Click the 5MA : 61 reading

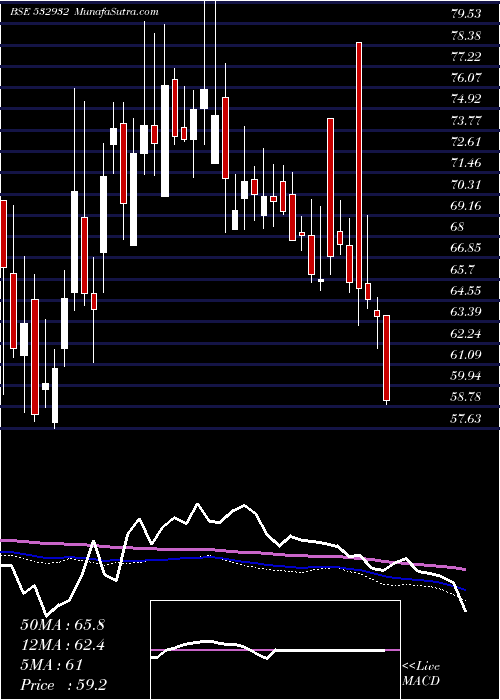51,665
